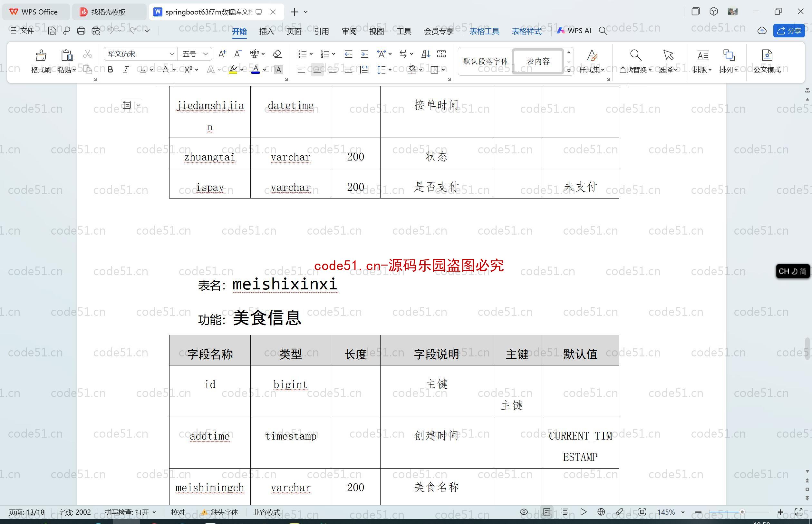Viewport: 812px width, 524px height.
Task: Click the vertical scrollbar thumb
Action: click(807, 348)
